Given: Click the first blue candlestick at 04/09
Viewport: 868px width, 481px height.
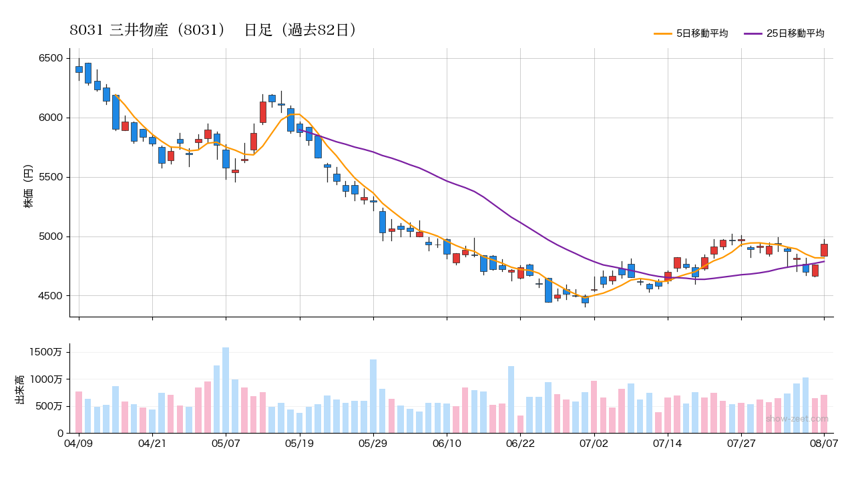Looking at the screenshot, I should (79, 69).
